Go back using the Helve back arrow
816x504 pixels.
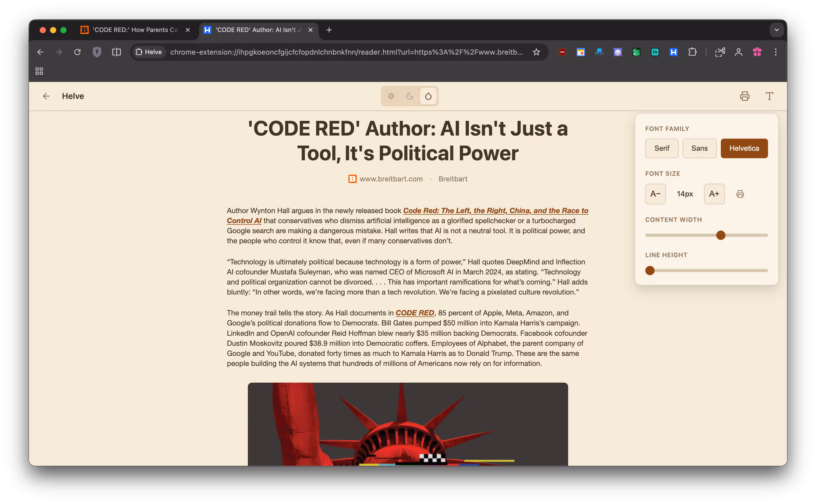pyautogui.click(x=46, y=96)
